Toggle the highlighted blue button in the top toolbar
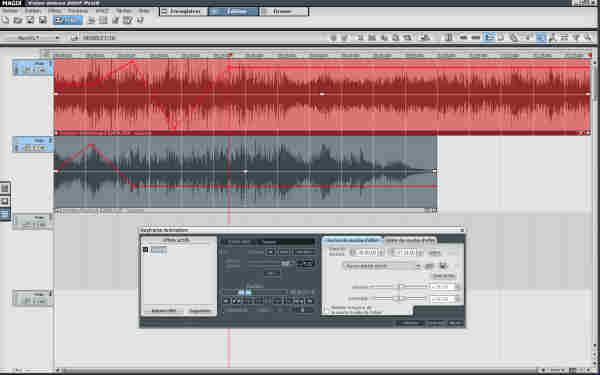The width and height of the screenshot is (600, 375). click(67, 20)
